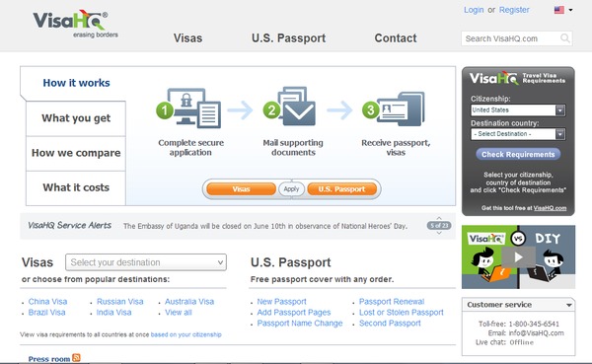
Task: Open the Visas menu in the header
Action: (x=188, y=38)
